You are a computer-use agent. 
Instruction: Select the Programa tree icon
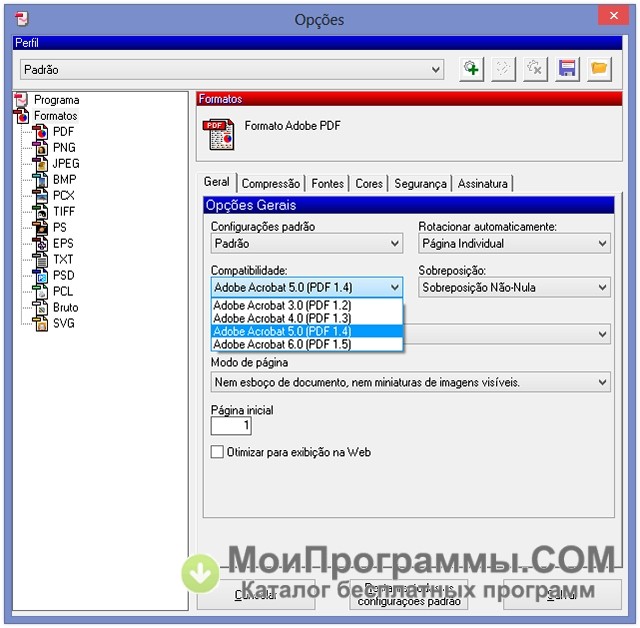tap(21, 100)
